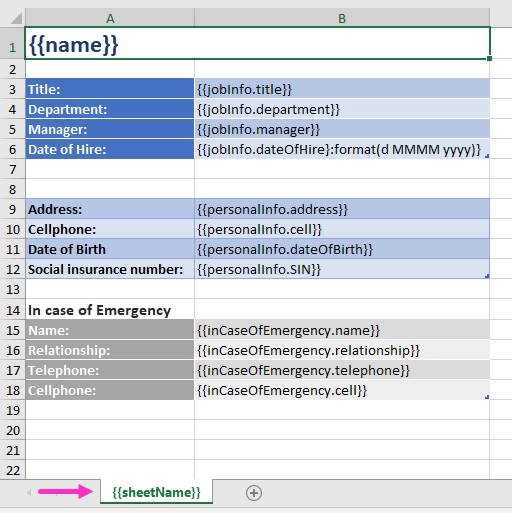Select the {{jobInfo.department}} cell

(342, 109)
